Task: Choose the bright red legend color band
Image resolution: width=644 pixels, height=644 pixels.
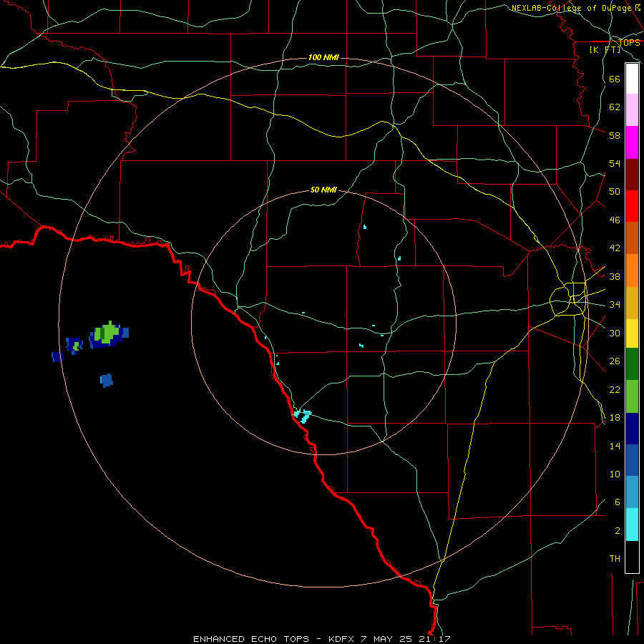Action: coord(632,206)
